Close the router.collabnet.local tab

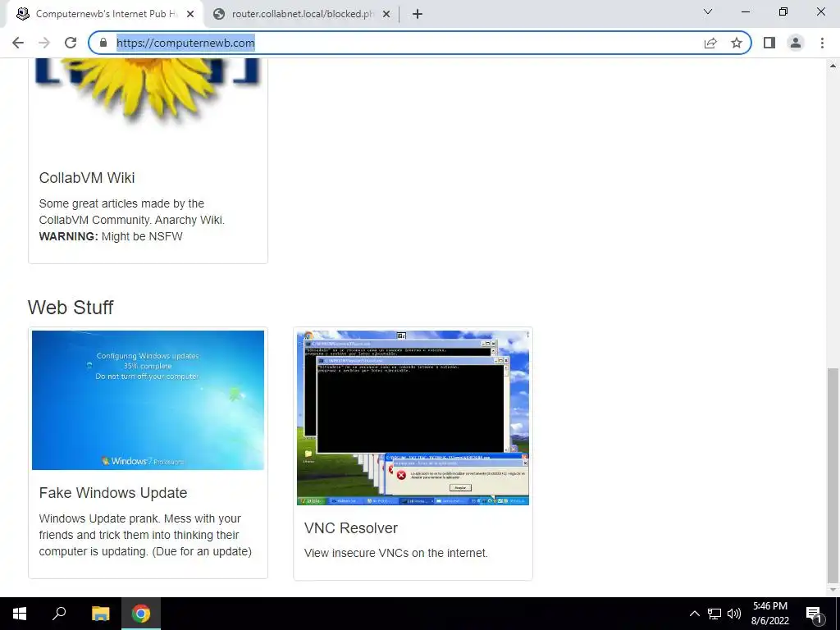click(x=386, y=14)
